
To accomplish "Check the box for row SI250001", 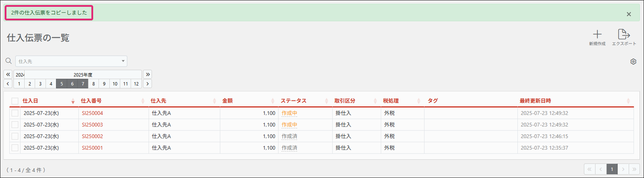I will [x=15, y=148].
